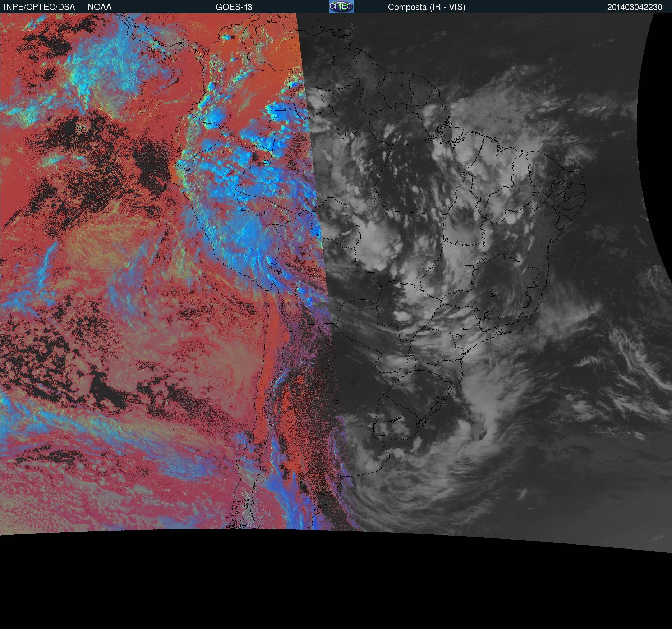
Task: Click the GOES-13 satellite label
Action: (x=234, y=7)
